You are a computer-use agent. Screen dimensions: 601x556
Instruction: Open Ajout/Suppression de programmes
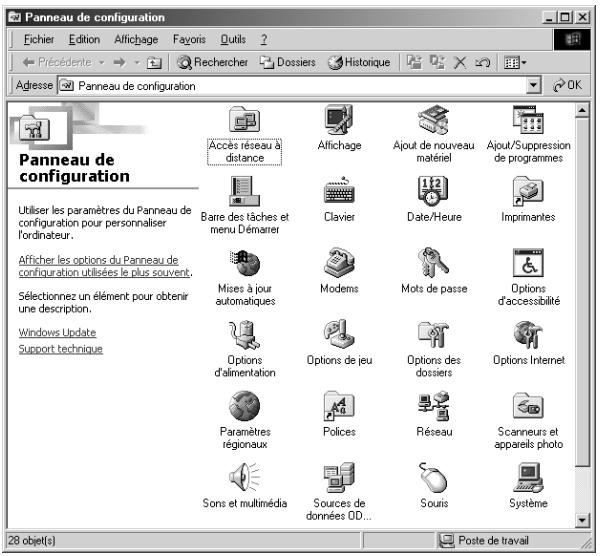528,120
